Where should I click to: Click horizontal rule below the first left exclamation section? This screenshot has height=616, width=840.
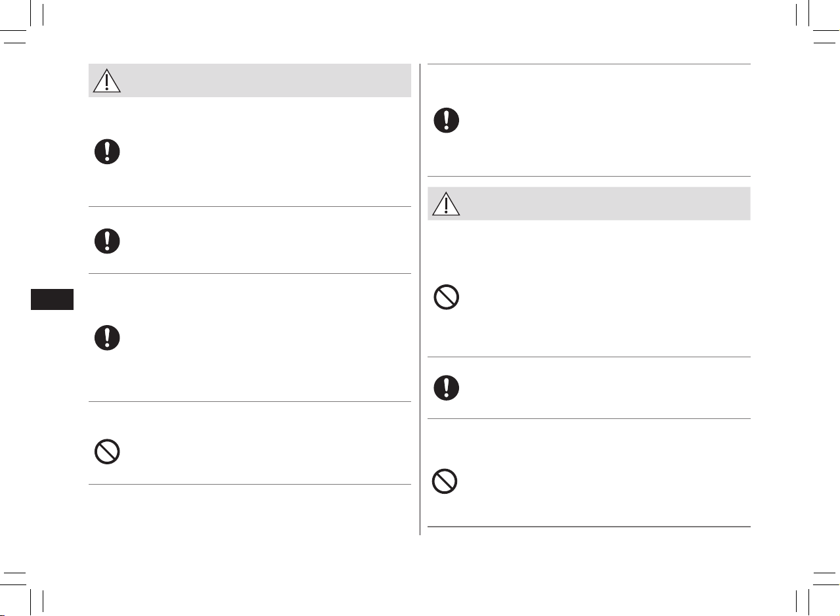tap(250, 206)
